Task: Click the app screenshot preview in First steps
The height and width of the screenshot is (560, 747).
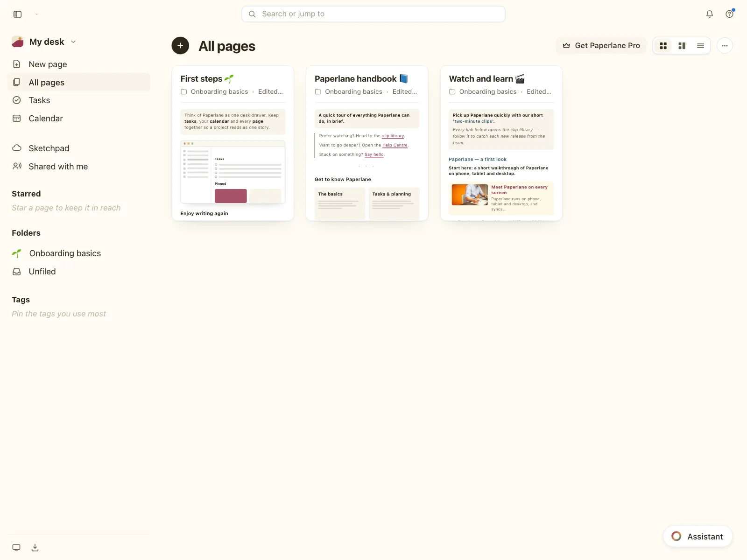Action: [x=233, y=172]
